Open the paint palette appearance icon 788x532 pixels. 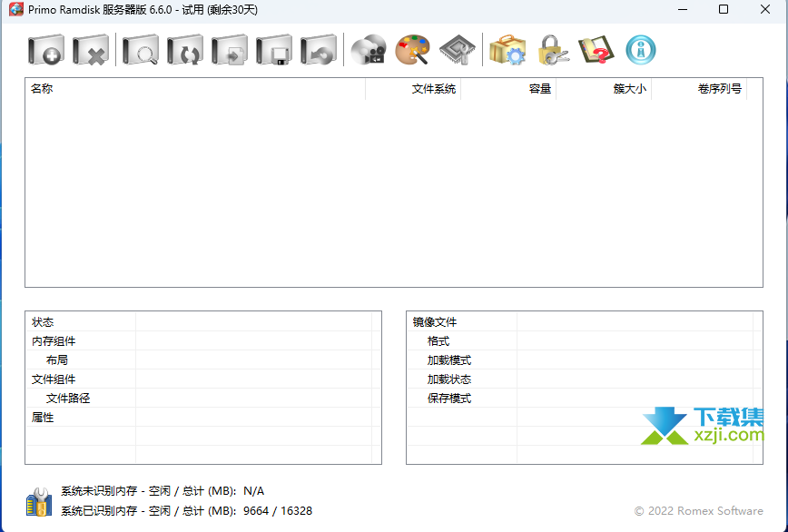click(412, 50)
